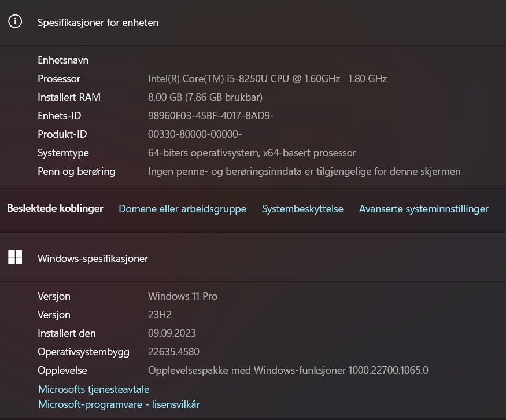
Task: Open Microsoft-programvare - lisensvilkår link
Action: point(119,404)
